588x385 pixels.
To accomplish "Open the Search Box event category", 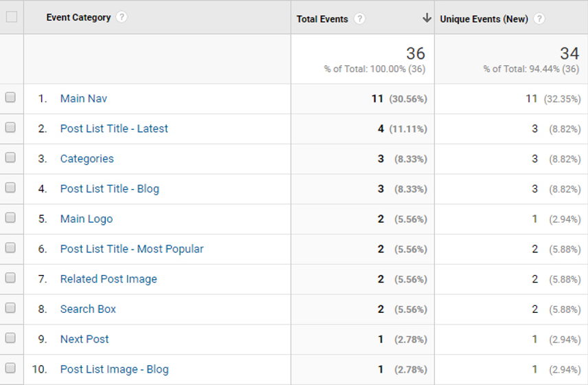I will 88,309.
